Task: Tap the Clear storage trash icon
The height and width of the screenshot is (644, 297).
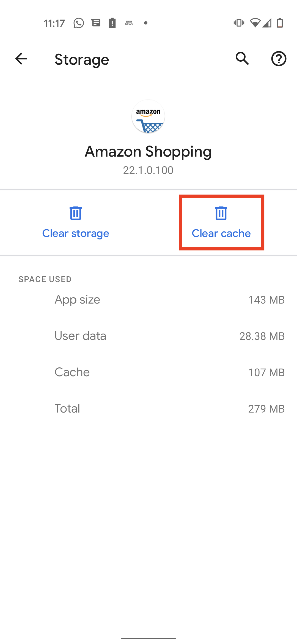Action: coord(76,213)
